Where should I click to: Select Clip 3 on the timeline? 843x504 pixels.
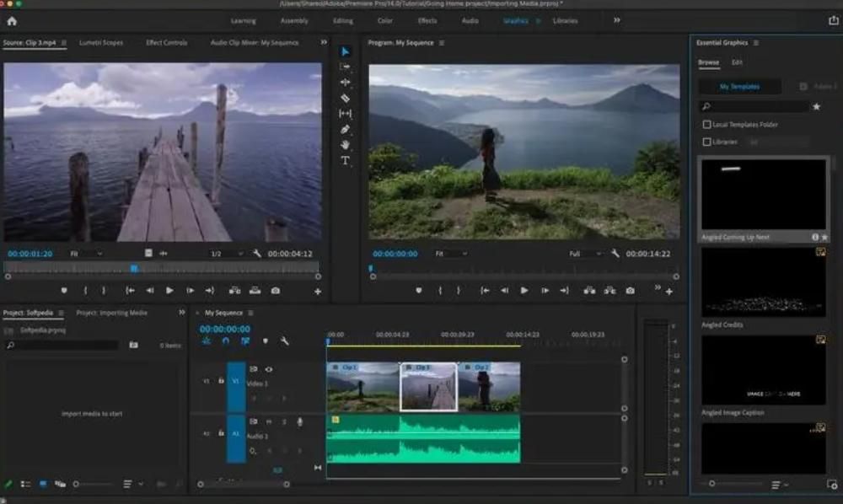428,387
